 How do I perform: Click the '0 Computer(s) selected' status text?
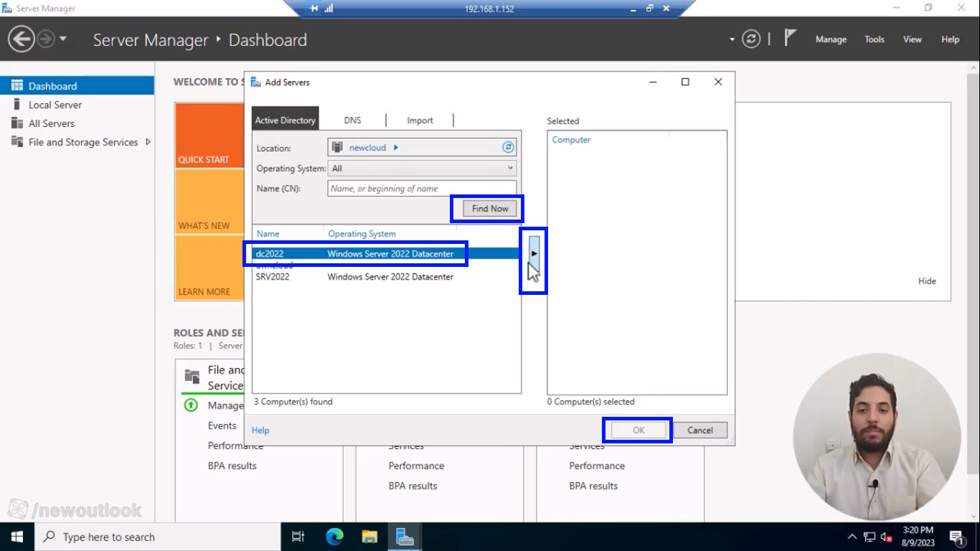click(591, 402)
